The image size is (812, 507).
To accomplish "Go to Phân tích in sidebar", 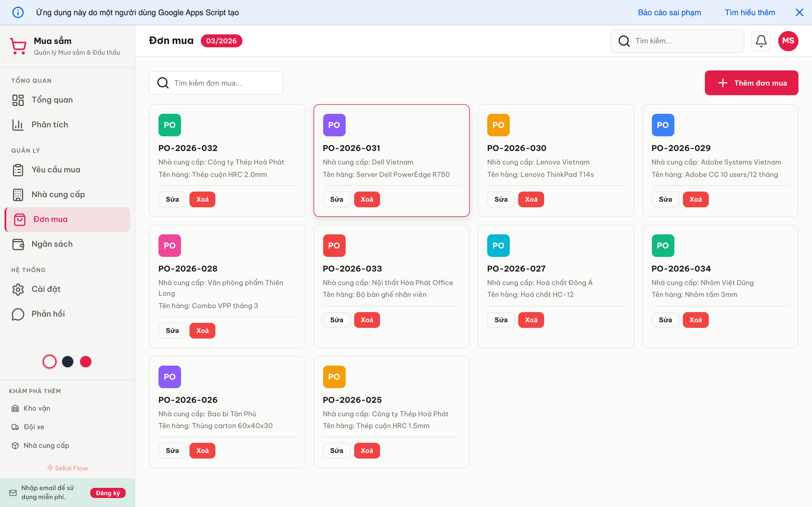I will pyautogui.click(x=50, y=125).
